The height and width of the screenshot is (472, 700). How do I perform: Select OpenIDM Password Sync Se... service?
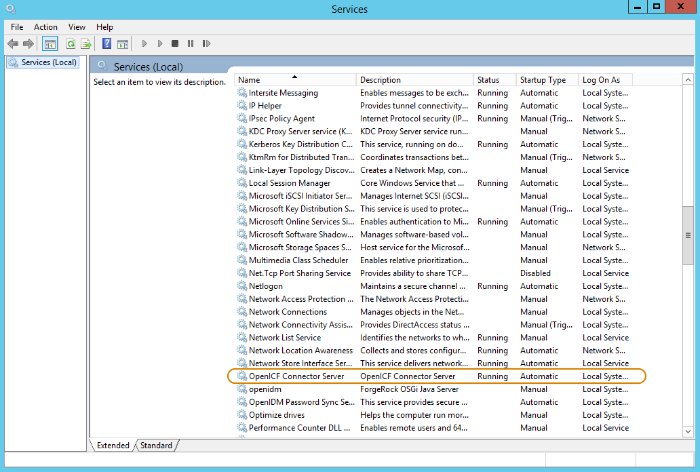pyautogui.click(x=301, y=402)
